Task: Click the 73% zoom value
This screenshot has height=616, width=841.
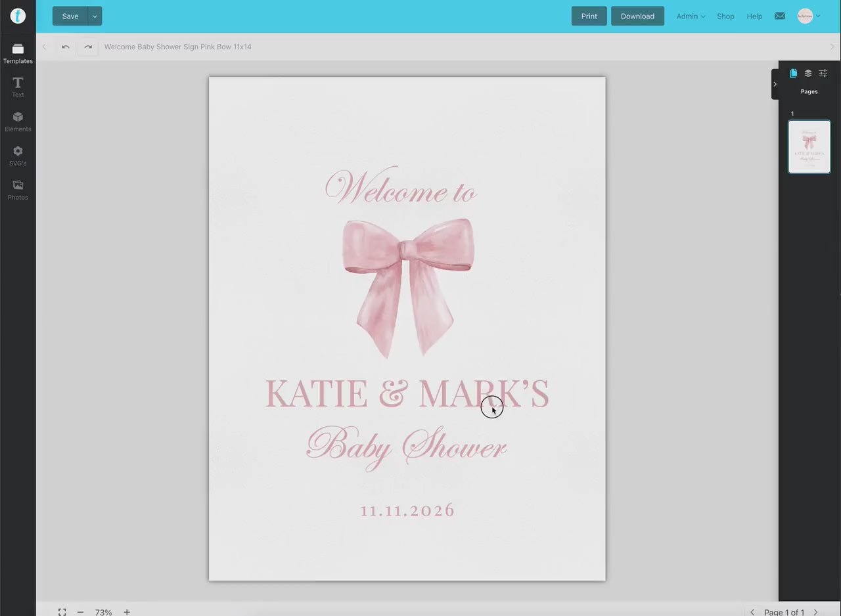Action: click(103, 612)
